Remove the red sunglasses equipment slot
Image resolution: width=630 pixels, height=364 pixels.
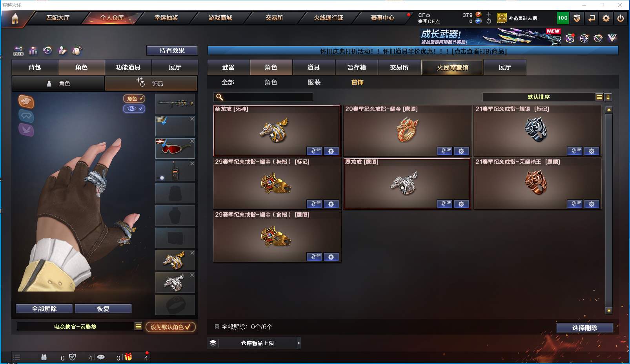(x=192, y=141)
